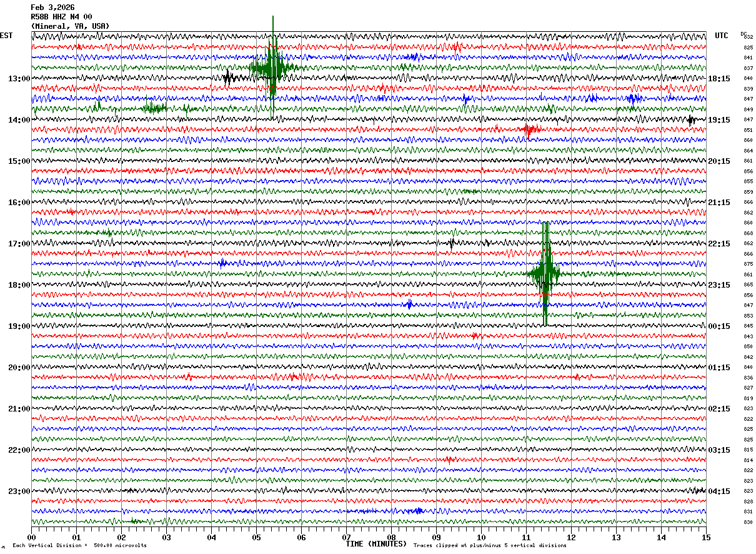Click minute 00 on the bottom axis
The image size is (756, 554).
click(32, 537)
